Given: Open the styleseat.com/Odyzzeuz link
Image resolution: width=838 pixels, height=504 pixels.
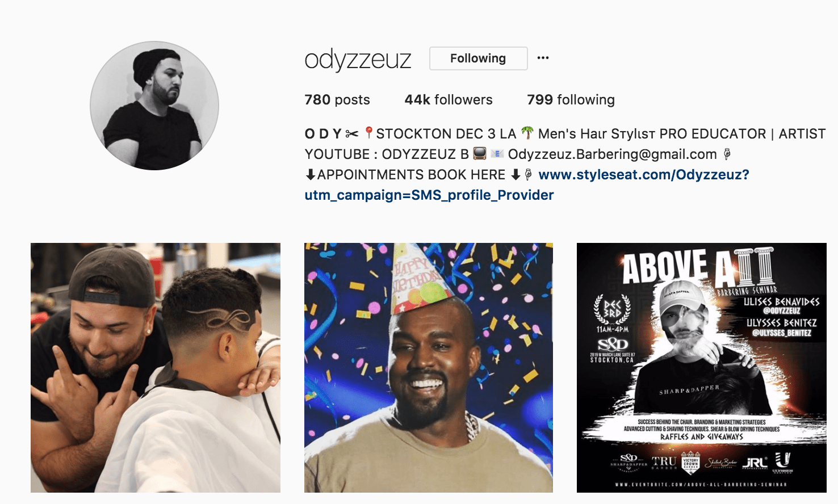Looking at the screenshot, I should [x=644, y=175].
